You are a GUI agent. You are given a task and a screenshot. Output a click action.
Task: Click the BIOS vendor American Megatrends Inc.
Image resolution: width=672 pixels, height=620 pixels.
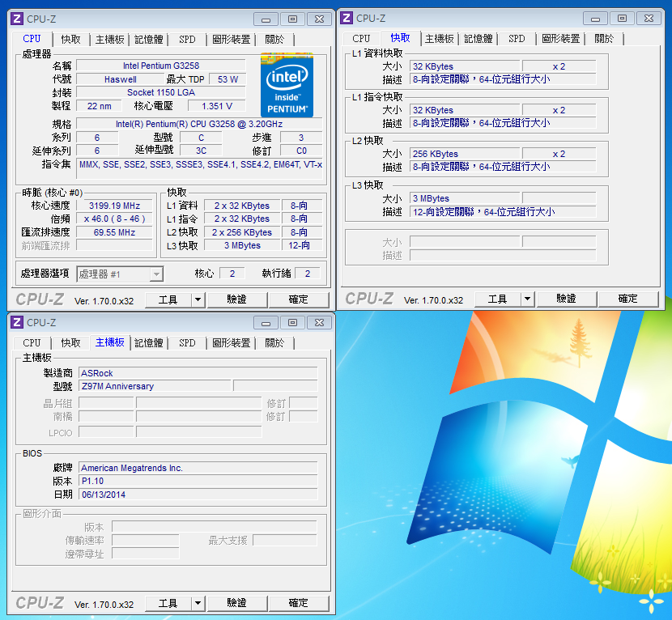198,468
